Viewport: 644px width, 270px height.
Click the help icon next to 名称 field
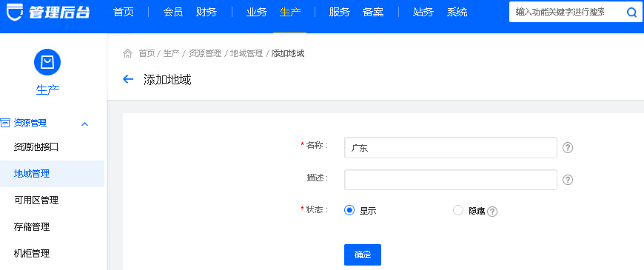click(x=567, y=147)
